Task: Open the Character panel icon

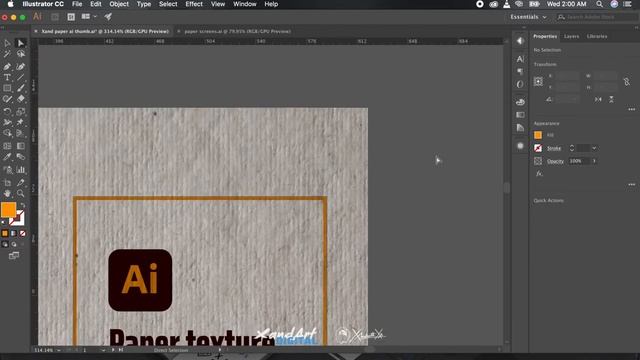Action: tap(520, 59)
